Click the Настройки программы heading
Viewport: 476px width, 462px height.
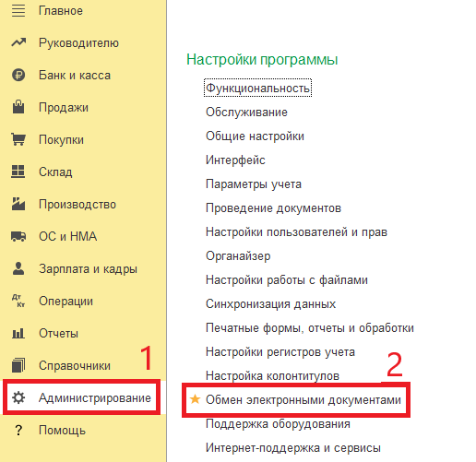(x=262, y=60)
